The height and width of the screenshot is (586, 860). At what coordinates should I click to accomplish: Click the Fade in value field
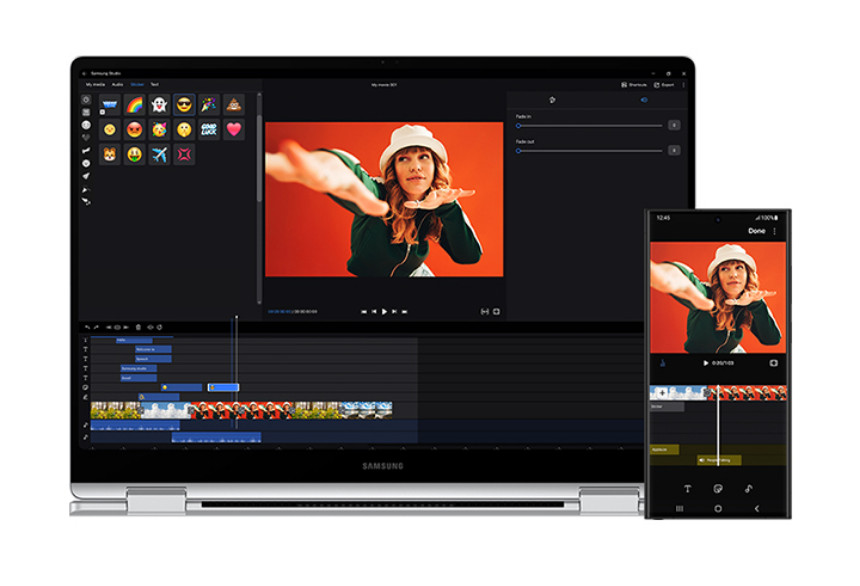[674, 125]
